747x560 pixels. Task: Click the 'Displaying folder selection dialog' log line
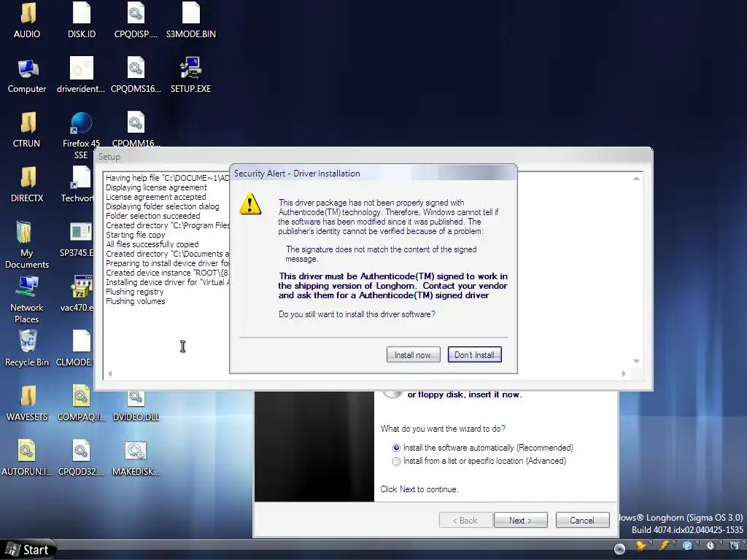pyautogui.click(x=163, y=206)
